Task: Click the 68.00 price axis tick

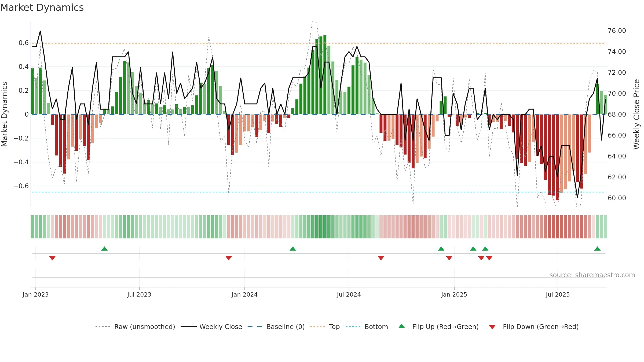Action: tap(617, 114)
